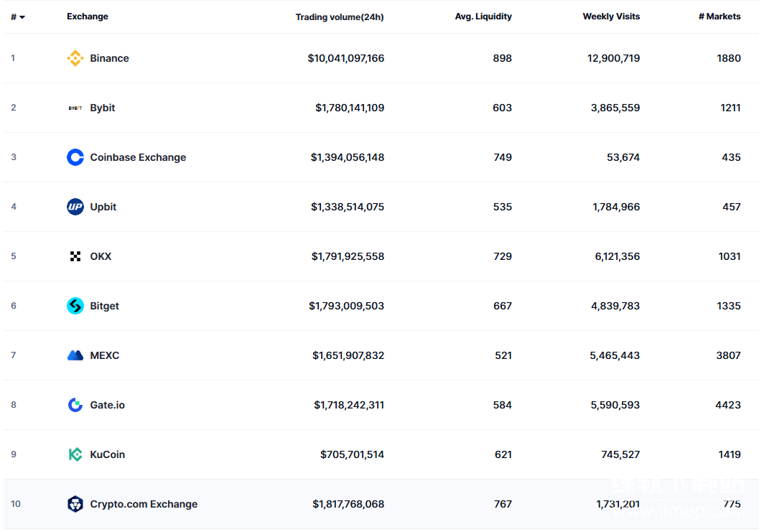Click the Gate.io logo icon

75,406
